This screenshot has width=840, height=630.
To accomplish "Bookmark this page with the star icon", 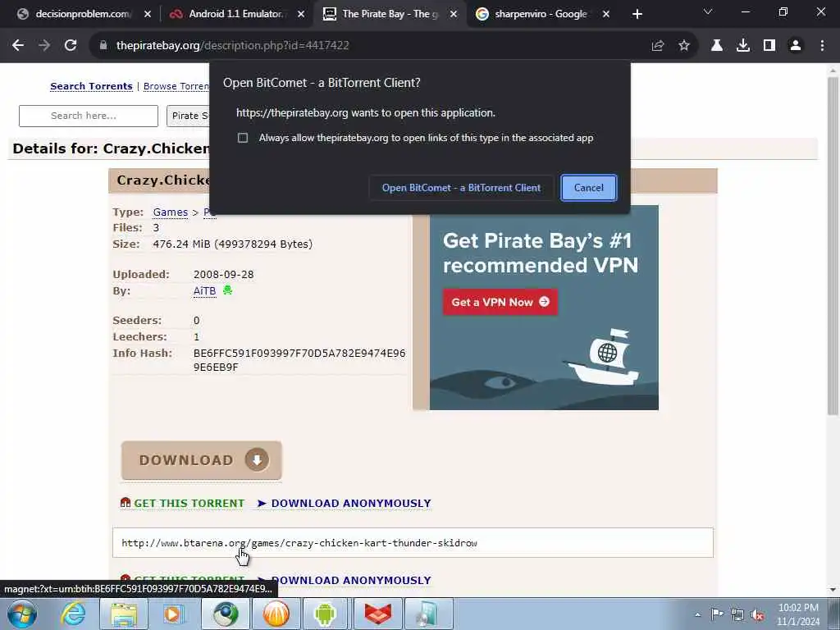I will [x=684, y=46].
